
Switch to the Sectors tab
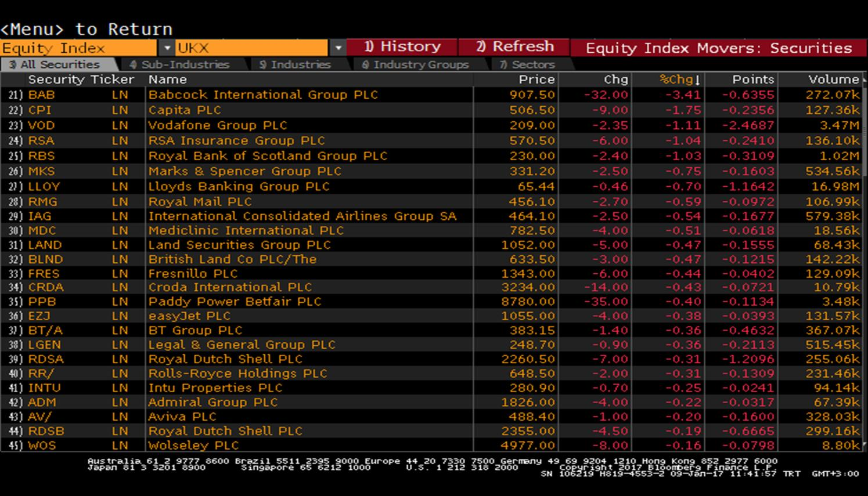527,64
